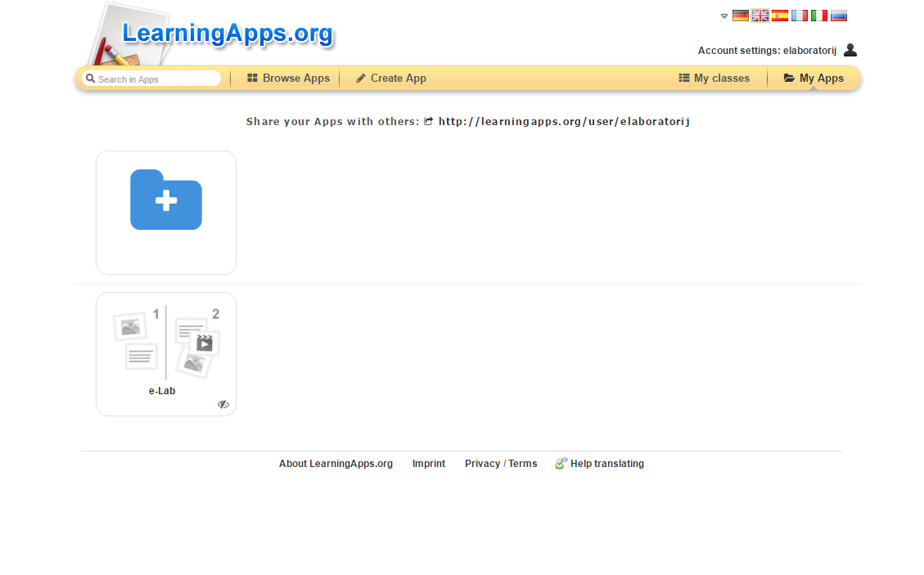Create a new folder with plus icon
The width and height of the screenshot is (924, 575).
[166, 200]
